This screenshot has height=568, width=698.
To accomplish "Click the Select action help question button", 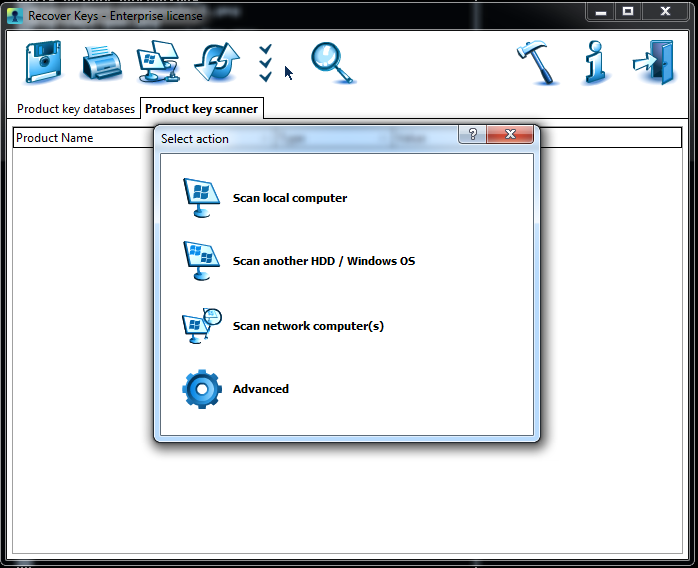I will click(x=473, y=134).
